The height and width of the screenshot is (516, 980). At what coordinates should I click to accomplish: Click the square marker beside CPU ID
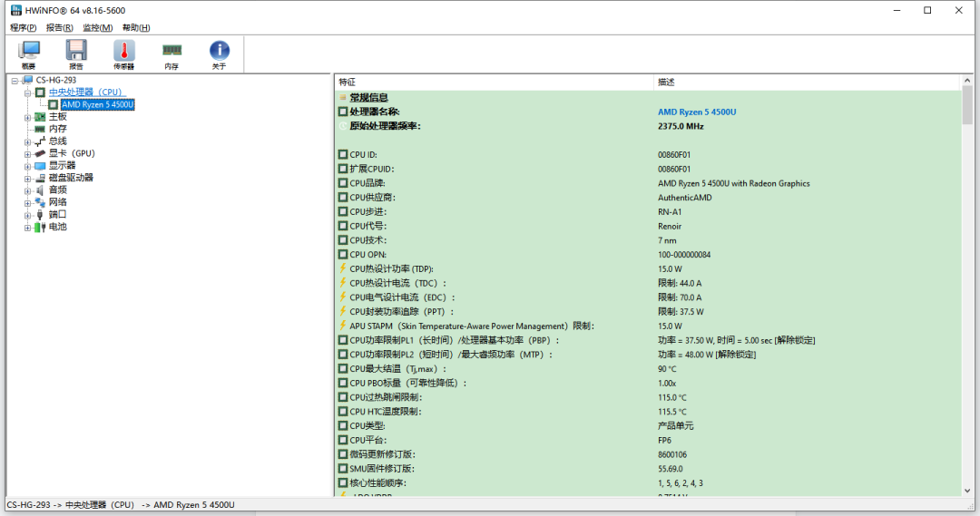coord(342,154)
